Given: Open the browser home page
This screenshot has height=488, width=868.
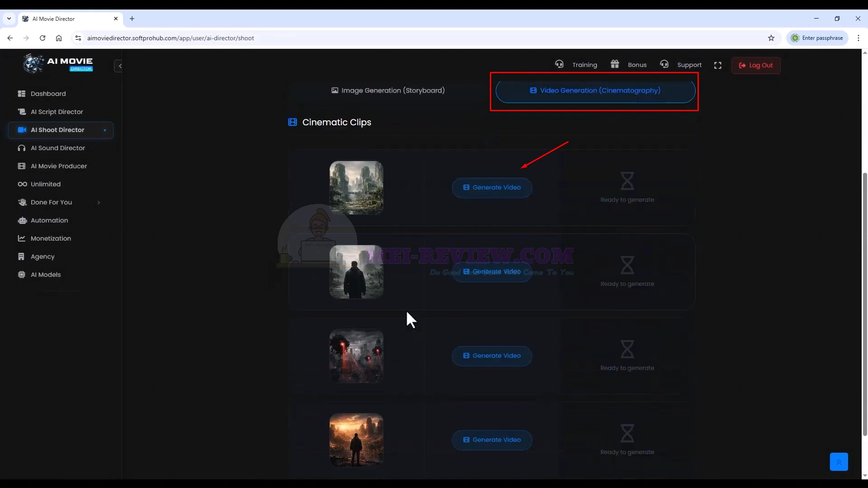Looking at the screenshot, I should pyautogui.click(x=59, y=38).
